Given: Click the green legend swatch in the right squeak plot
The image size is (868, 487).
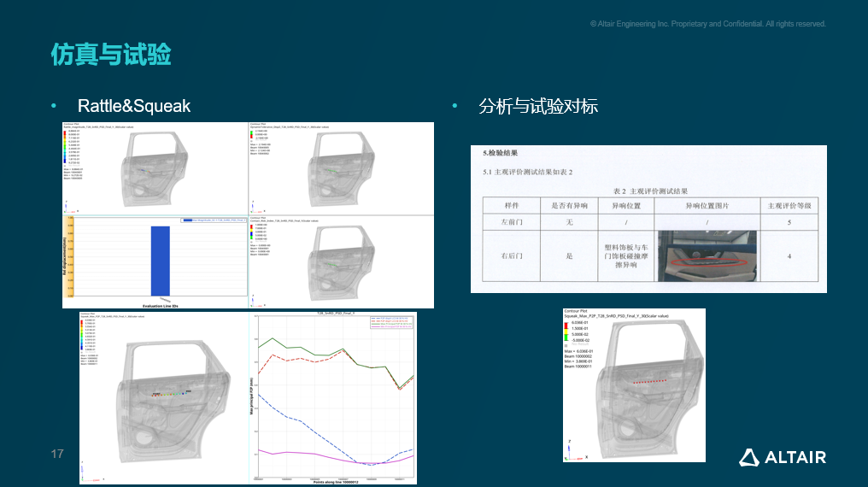Looking at the screenshot, I should coord(566,337).
